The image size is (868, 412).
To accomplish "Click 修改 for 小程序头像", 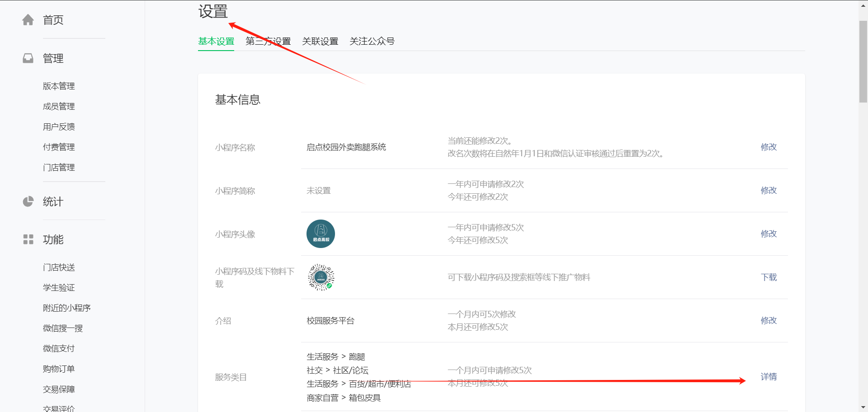I will (x=769, y=234).
